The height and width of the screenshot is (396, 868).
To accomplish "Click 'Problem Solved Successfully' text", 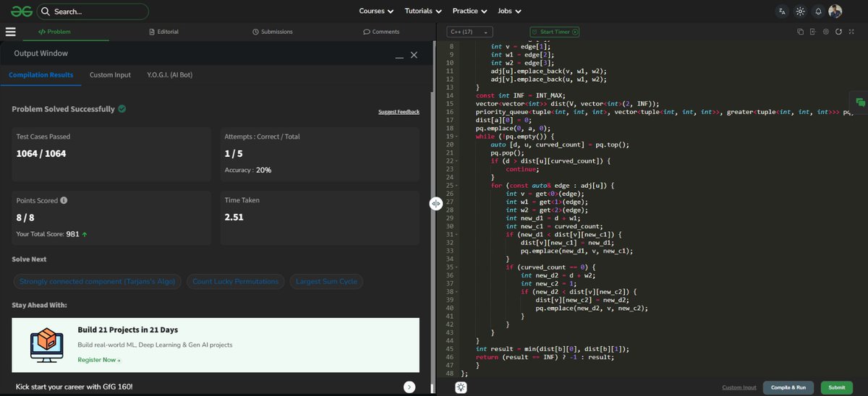I will pos(63,109).
